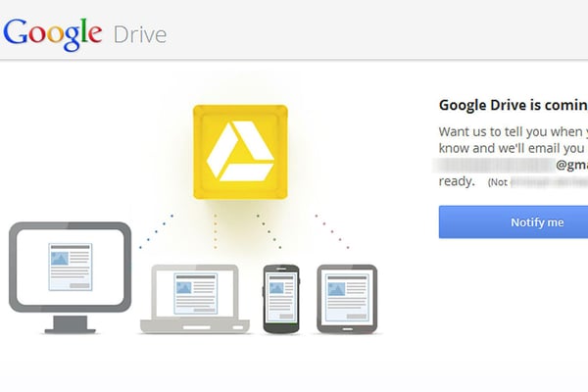Choose the tablet device illustration
Viewport: 588px width, 392px height.
347,297
